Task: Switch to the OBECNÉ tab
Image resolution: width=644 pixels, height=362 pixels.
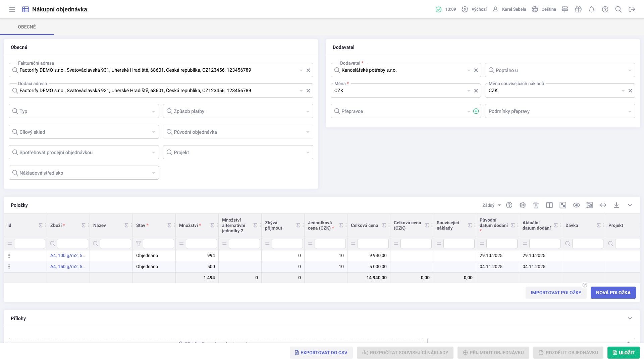Action: pos(27,27)
